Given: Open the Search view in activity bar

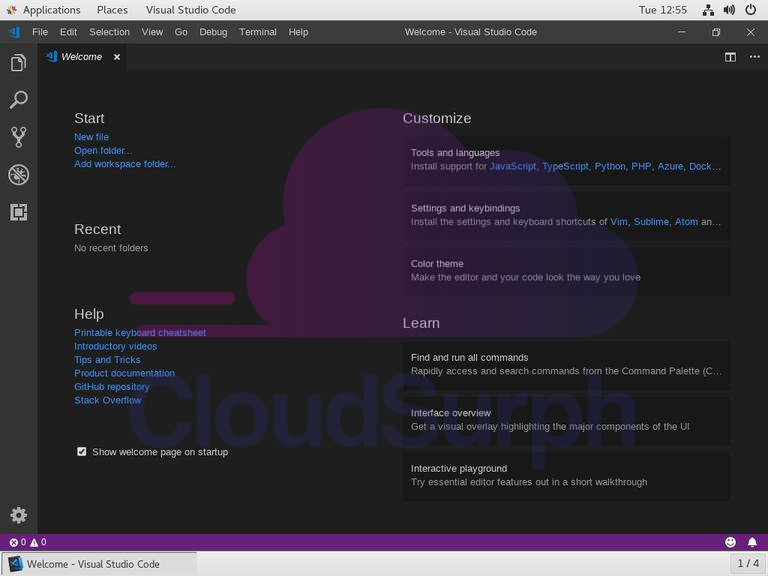Looking at the screenshot, I should pyautogui.click(x=18, y=100).
